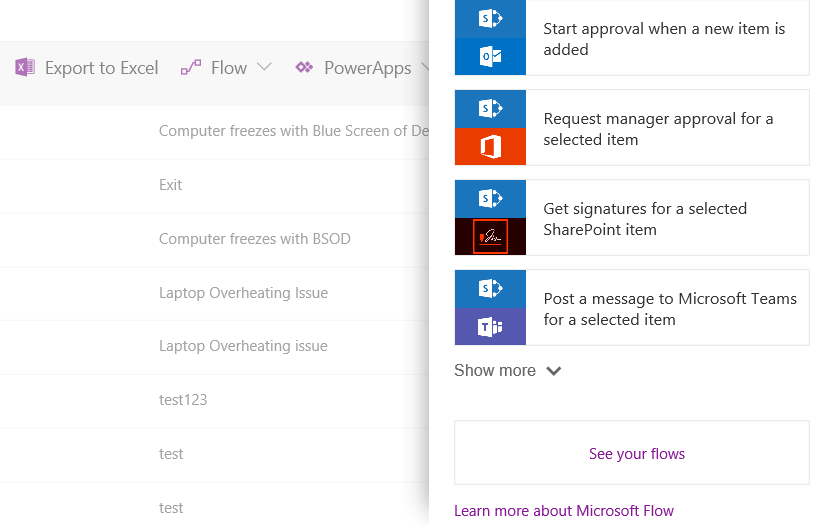Select the 'test123' list item

183,400
